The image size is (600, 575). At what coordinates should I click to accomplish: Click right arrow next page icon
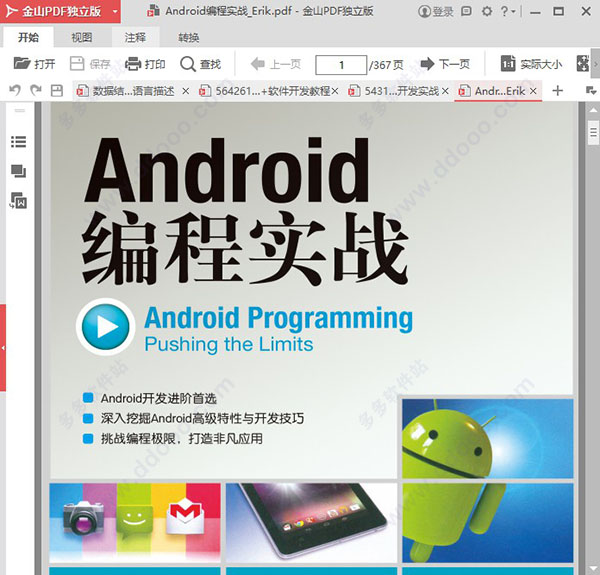coord(427,64)
